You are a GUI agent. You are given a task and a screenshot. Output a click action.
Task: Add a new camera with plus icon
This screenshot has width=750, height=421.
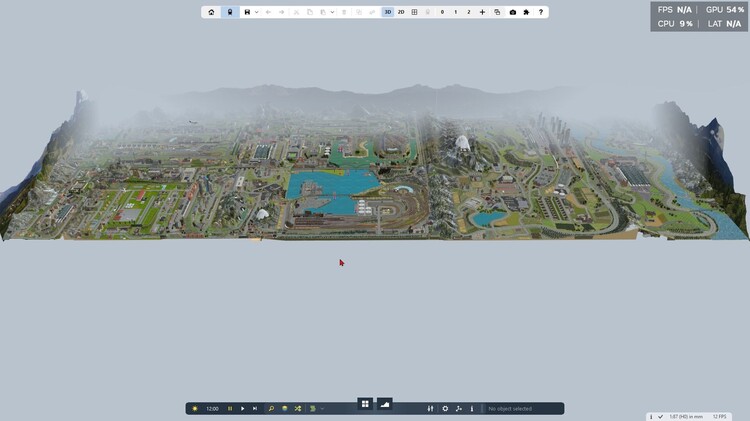[482, 12]
